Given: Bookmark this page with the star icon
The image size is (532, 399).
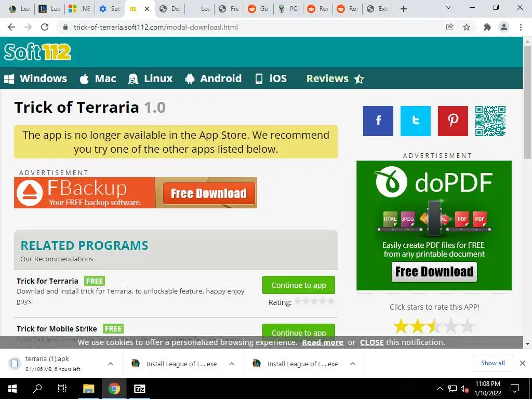Looking at the screenshot, I should click(x=467, y=27).
